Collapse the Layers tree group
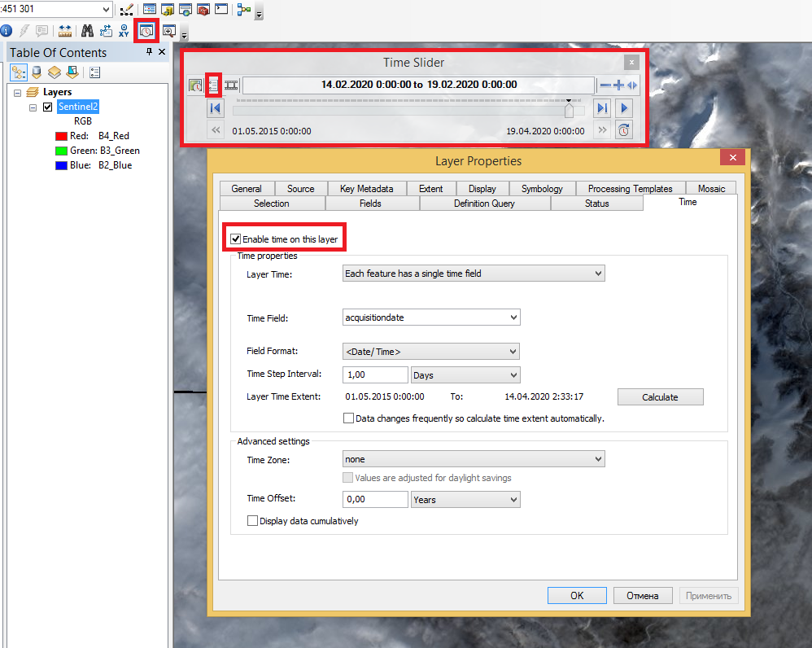 [17, 93]
